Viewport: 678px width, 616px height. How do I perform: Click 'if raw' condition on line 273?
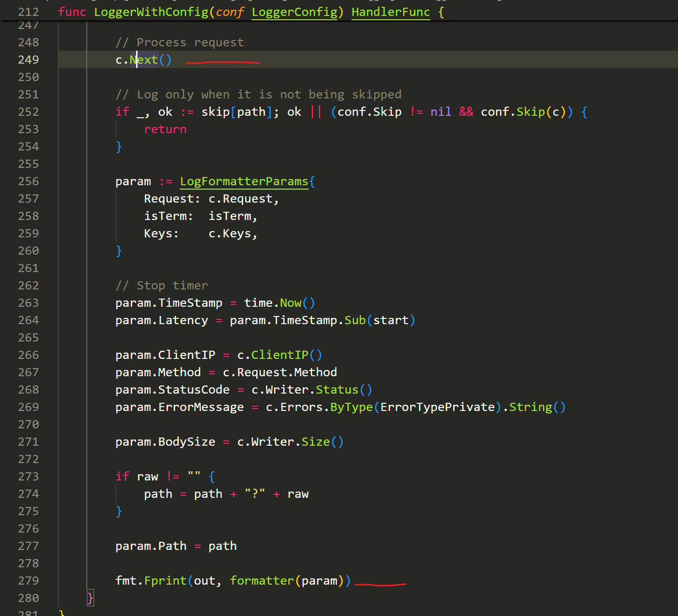pyautogui.click(x=137, y=477)
